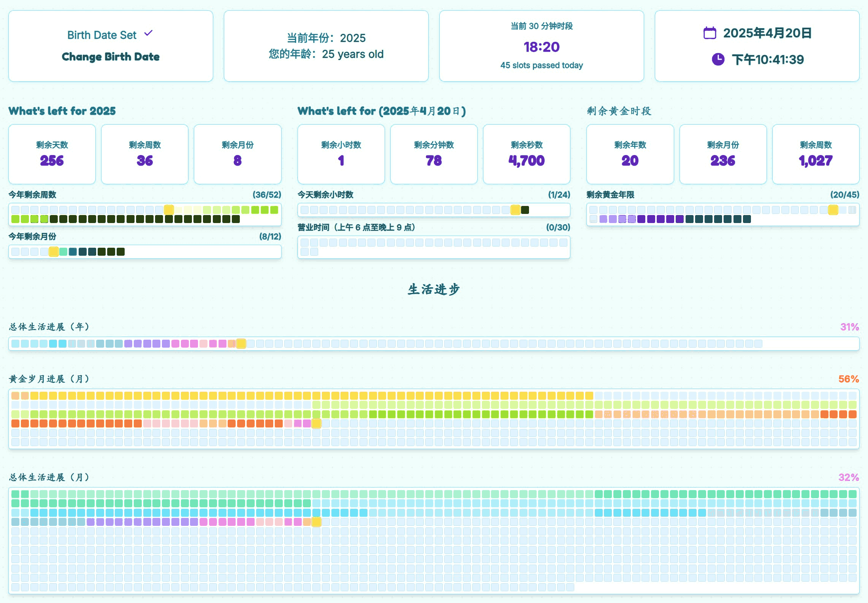Select the 剩余小时数 1 card

pyautogui.click(x=341, y=154)
